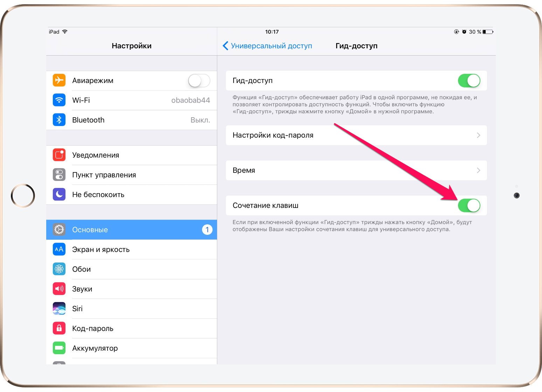Open the Код-пароль sidebar entry
Screen dimensions: 542x392
pyautogui.click(x=132, y=328)
